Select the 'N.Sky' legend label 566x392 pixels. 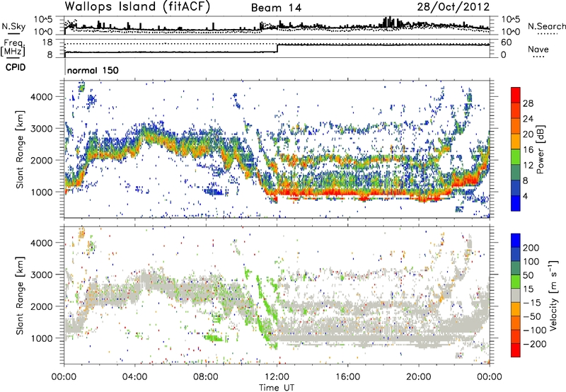point(13,26)
